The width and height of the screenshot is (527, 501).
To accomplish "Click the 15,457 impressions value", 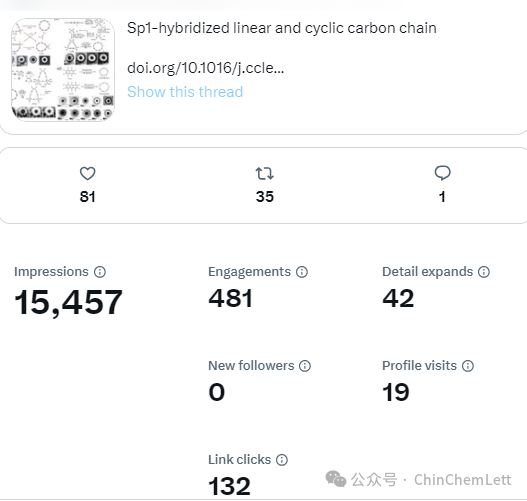I will tap(68, 302).
